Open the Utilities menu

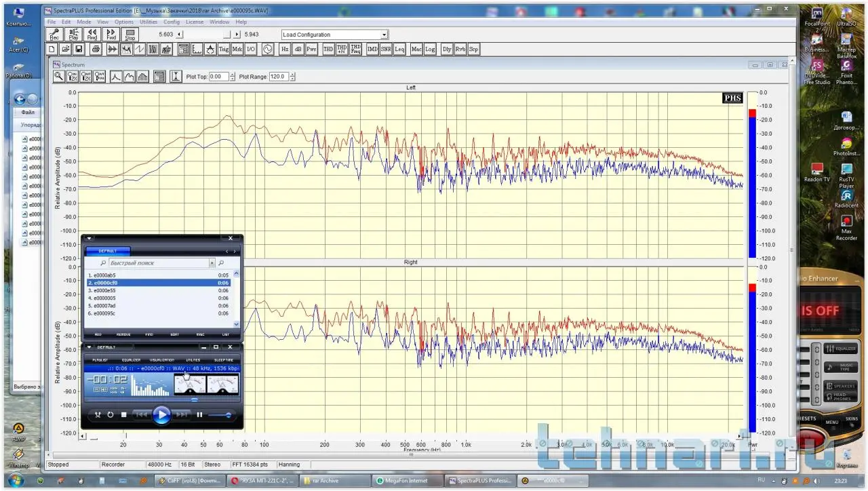coord(149,22)
